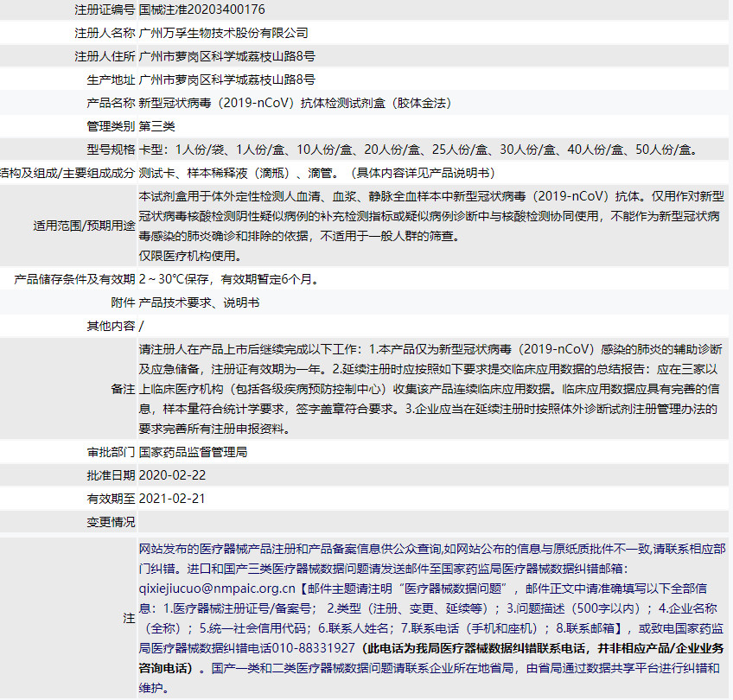
Task: Click the 注册人住所 address value
Action: pos(226,56)
